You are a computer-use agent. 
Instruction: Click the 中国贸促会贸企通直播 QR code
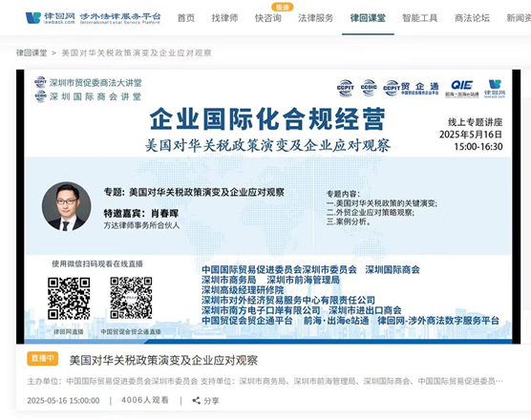(131, 298)
